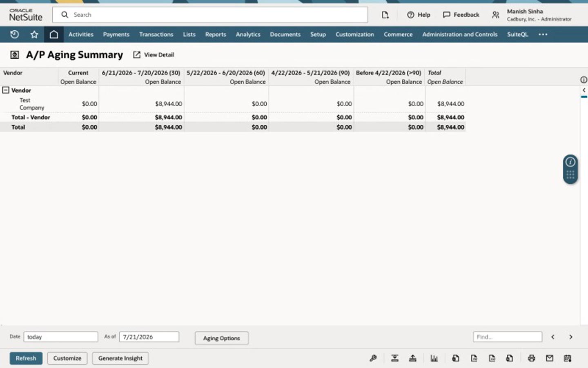Viewport: 588px width, 368px height.
Task: Click the grid dots on floating widget
Action: 570,175
